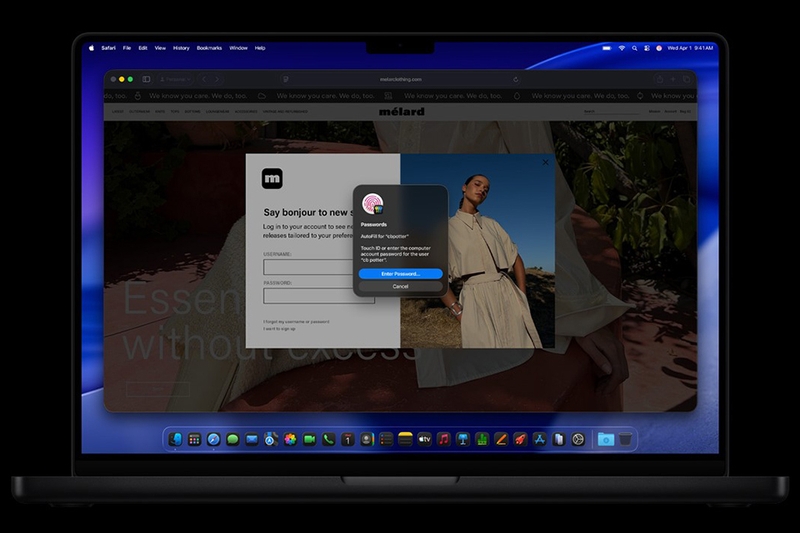Launch Reminders from the Dock

[x=386, y=439]
